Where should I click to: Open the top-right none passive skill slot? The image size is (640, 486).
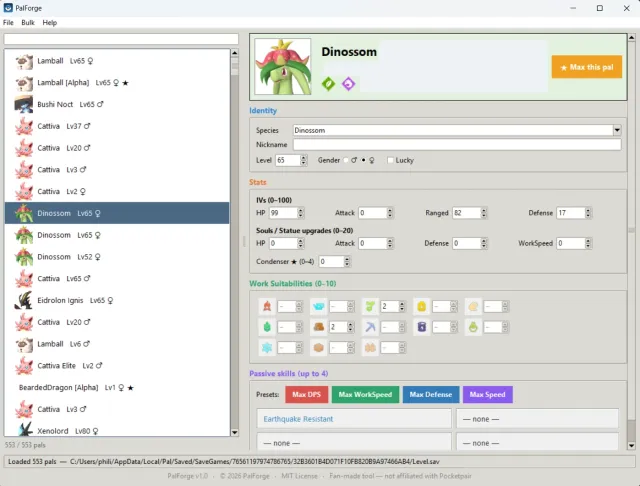(537, 419)
